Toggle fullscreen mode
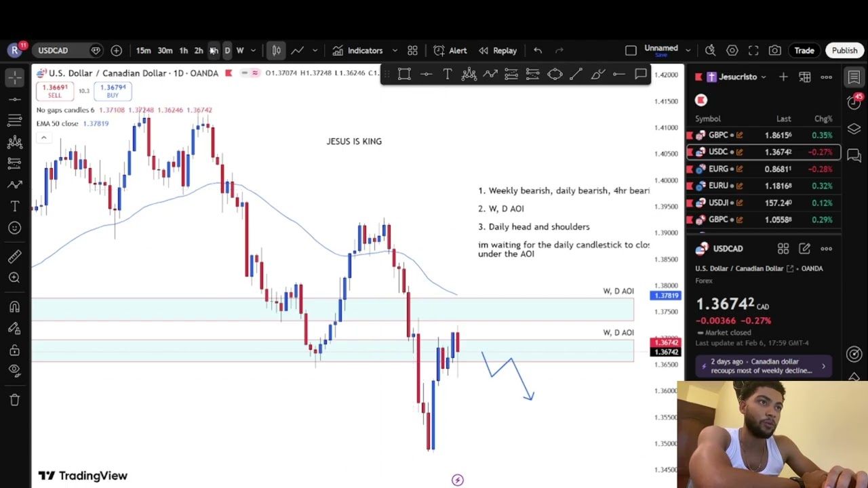868x488 pixels. click(x=753, y=50)
